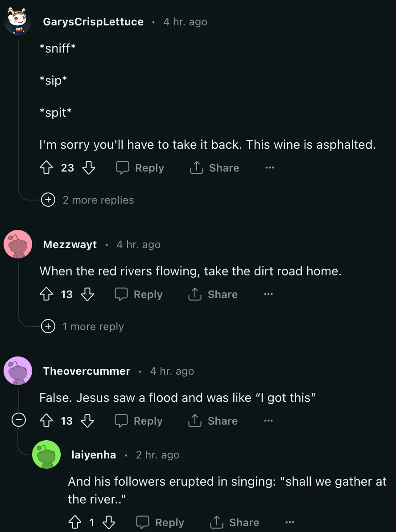The height and width of the screenshot is (532, 396).
Task: Open overflow menu on the wine comment
Action: click(269, 168)
